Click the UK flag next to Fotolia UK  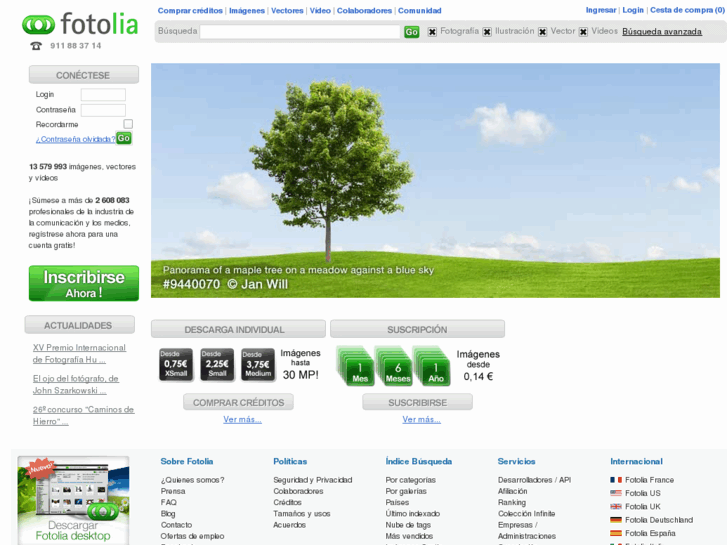pyautogui.click(x=616, y=507)
